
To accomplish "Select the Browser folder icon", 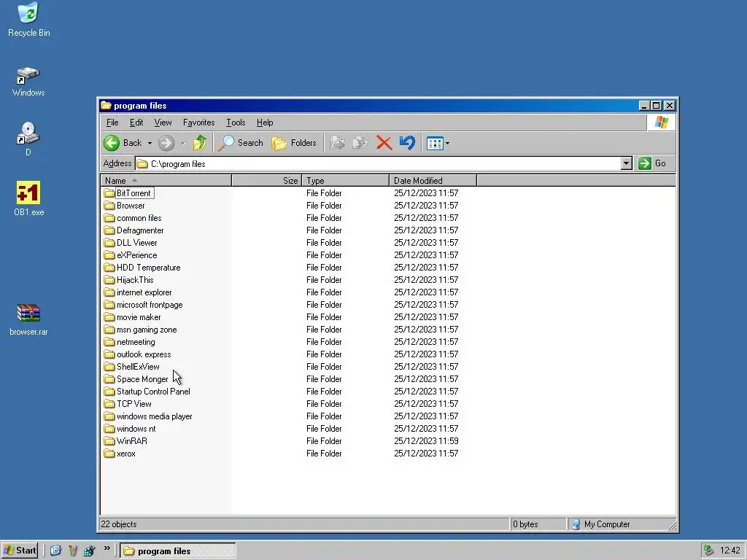I will [109, 205].
